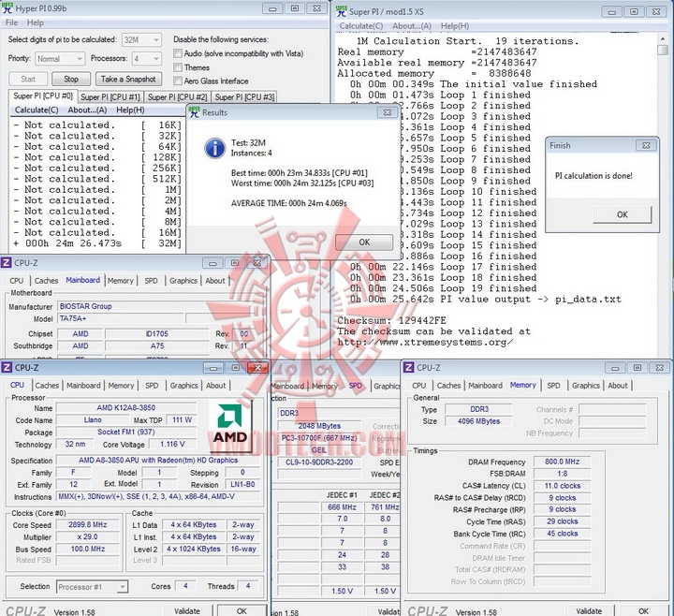674x616 pixels.
Task: Open Calculate(C) menu in Hyper PI tab
Action: click(37, 110)
